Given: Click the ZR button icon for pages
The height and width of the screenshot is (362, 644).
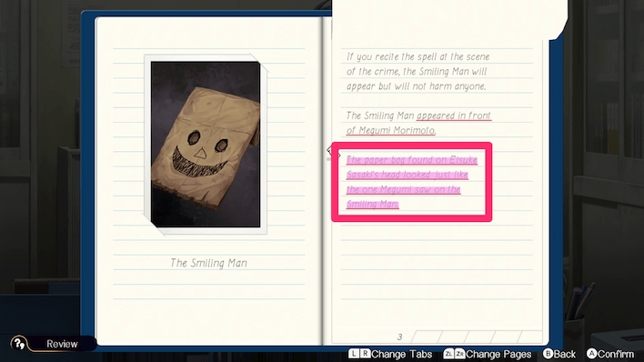Looking at the screenshot, I should (459, 354).
